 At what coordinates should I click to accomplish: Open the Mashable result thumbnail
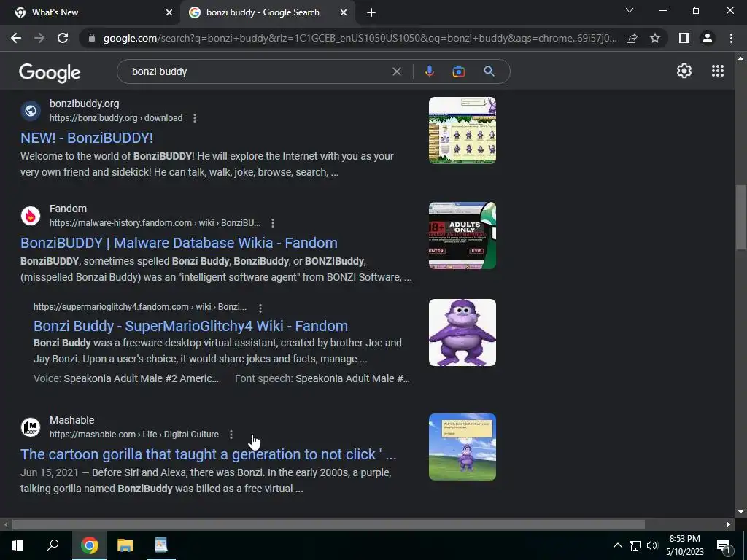[x=462, y=447]
